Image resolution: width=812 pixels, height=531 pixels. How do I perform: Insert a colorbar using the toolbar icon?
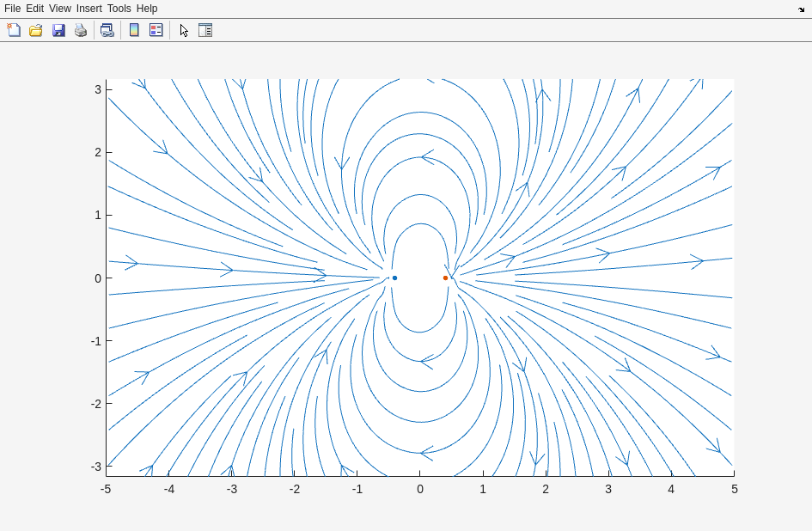click(x=134, y=30)
